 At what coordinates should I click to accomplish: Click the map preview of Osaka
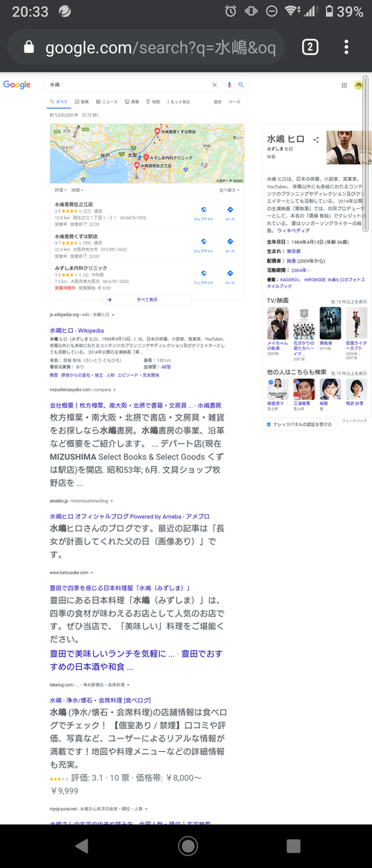point(147,153)
